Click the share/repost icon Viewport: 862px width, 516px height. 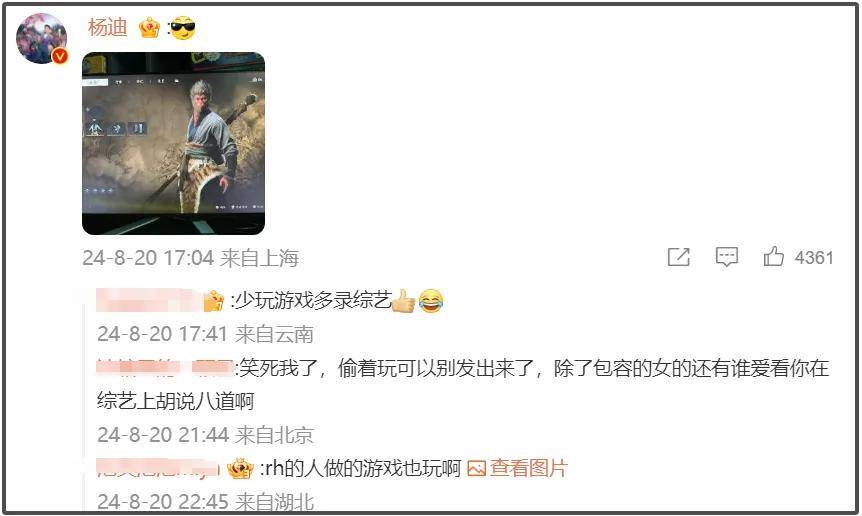678,257
